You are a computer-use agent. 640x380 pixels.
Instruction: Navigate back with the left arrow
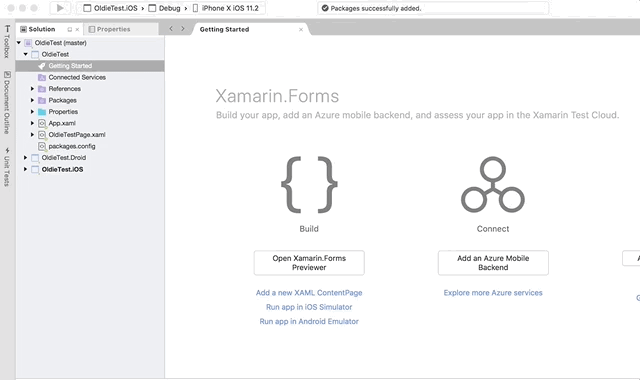coord(171,29)
